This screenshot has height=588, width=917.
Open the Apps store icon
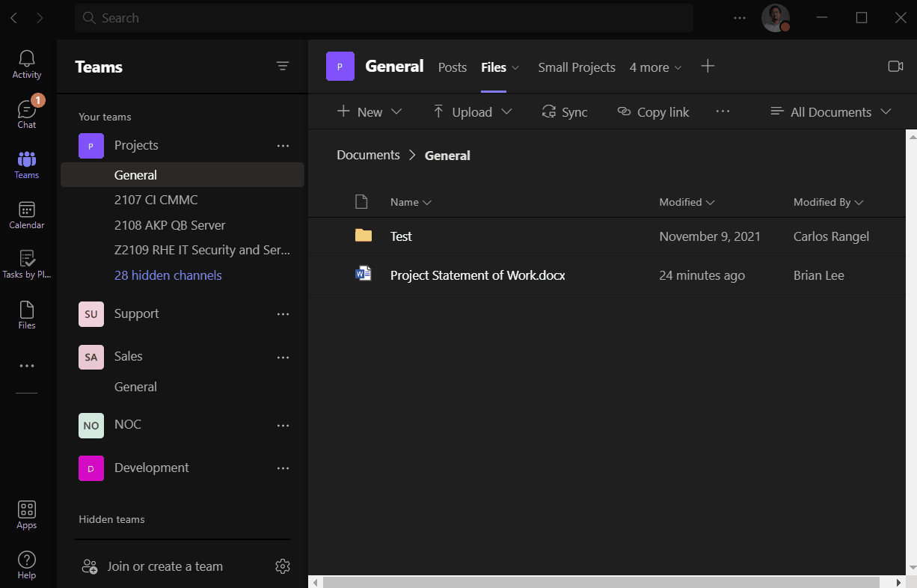[x=27, y=515]
